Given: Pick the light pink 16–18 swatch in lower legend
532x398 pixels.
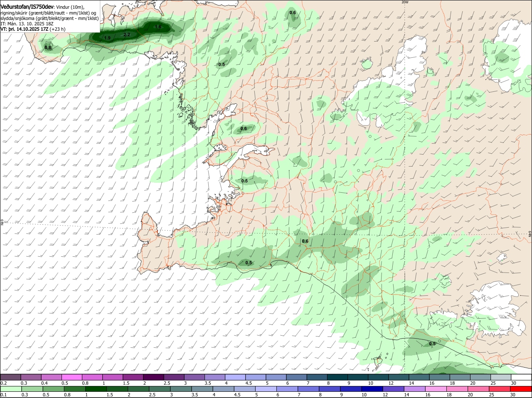Looking at the screenshot, I should [x=436, y=388].
